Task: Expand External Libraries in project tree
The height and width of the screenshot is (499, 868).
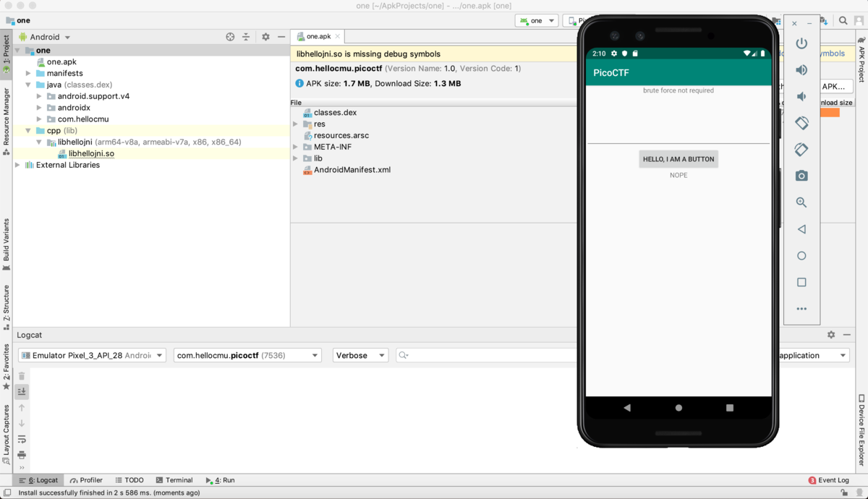Action: tap(18, 165)
